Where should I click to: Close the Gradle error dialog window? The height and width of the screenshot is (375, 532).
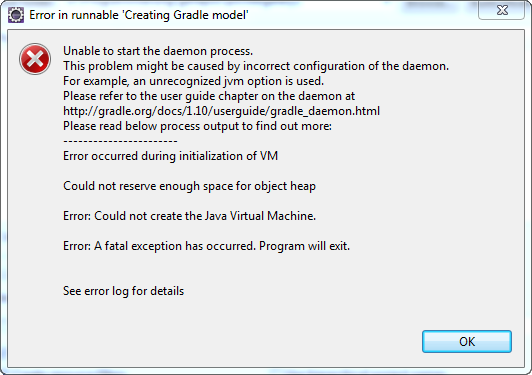tap(502, 10)
